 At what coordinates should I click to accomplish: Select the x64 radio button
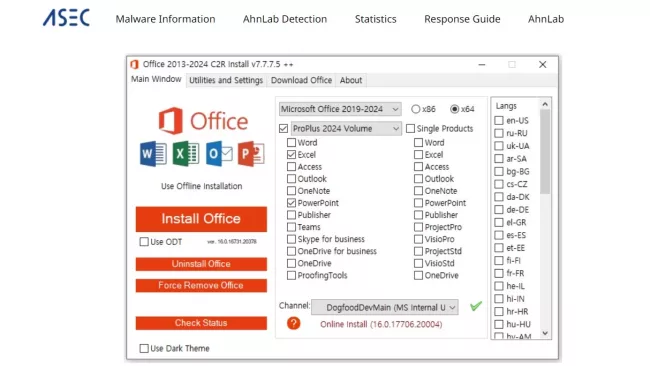pyautogui.click(x=455, y=109)
